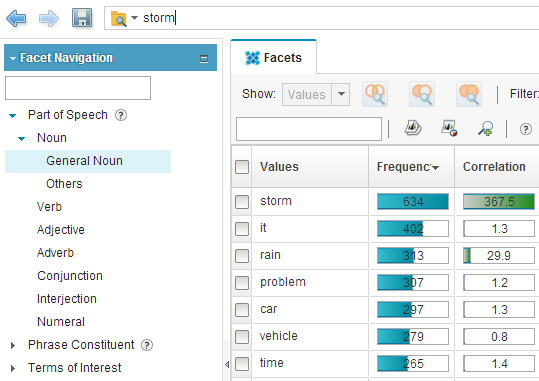539x381 pixels.
Task: Click third search operator icon before Filter
Action: coord(469,94)
